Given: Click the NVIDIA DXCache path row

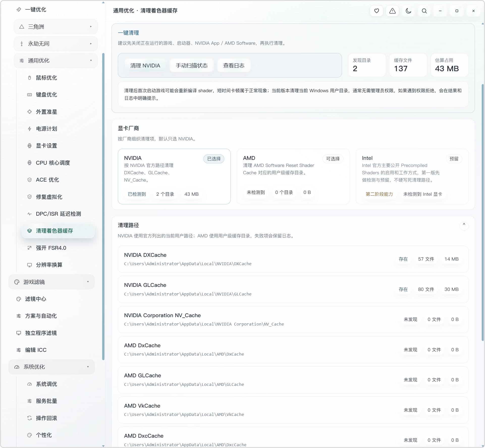Looking at the screenshot, I should pos(293,259).
